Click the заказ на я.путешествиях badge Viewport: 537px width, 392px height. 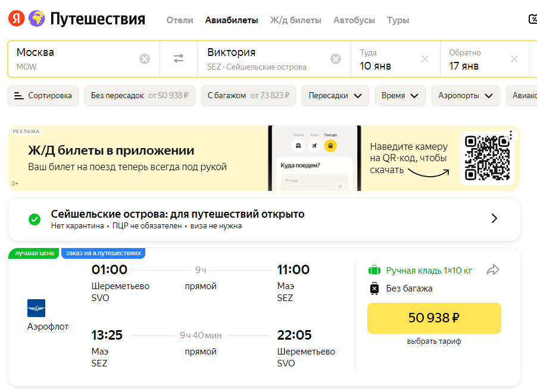[103, 253]
